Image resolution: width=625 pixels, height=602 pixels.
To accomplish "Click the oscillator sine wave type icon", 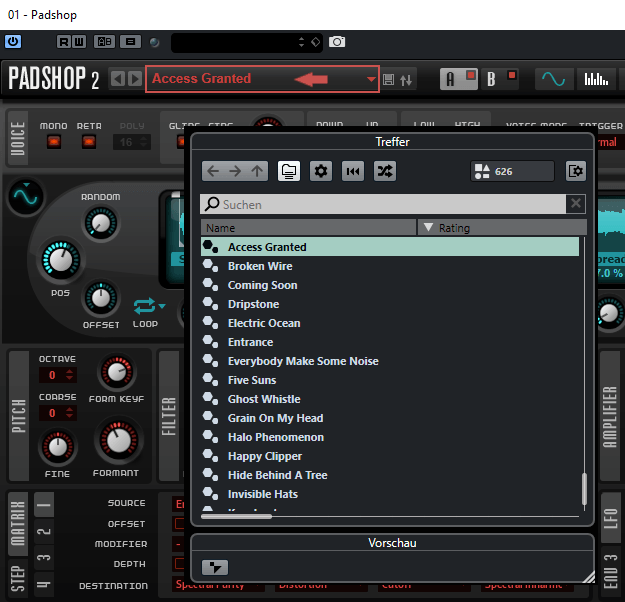I will tap(26, 197).
